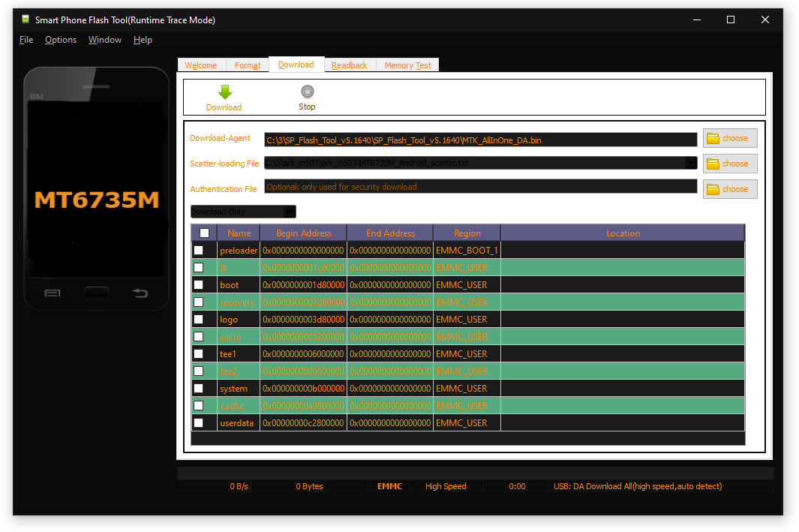
Task: Open the Window menu
Action: (105, 40)
